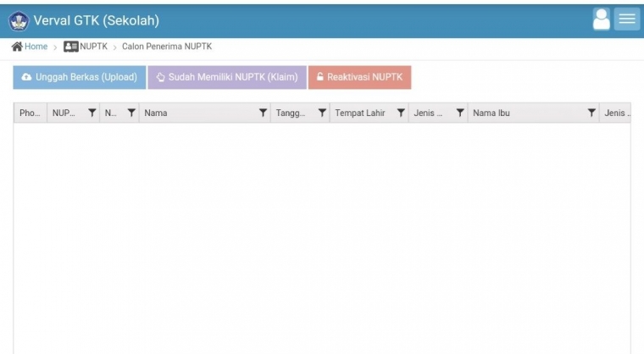Screen dimensions: 644x354
Task: Open filter on narrow N... column
Action: click(x=131, y=113)
